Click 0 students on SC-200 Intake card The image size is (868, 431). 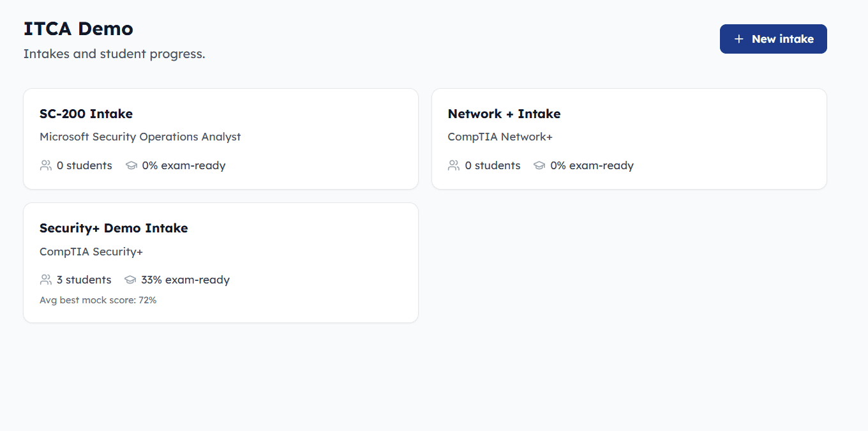tap(84, 165)
